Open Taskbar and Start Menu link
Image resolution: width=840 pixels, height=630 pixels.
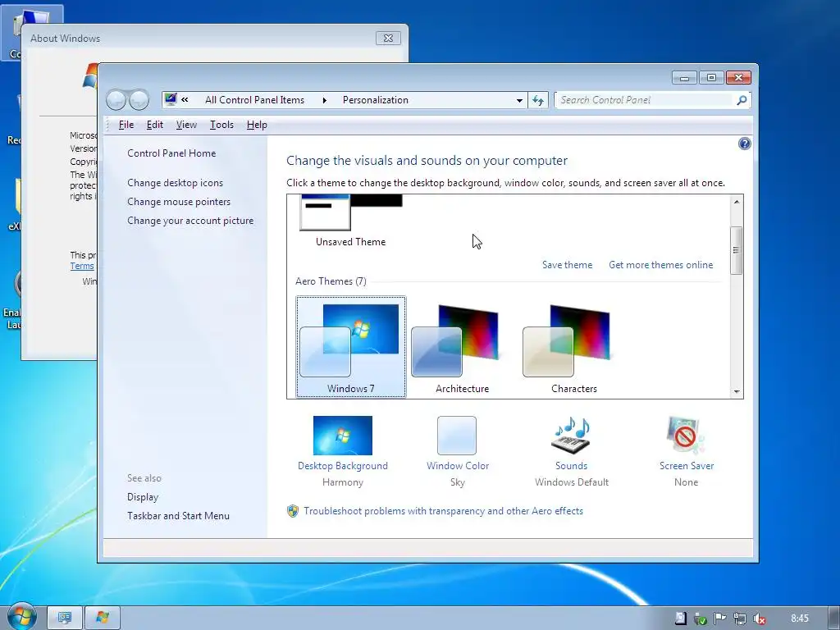178,516
